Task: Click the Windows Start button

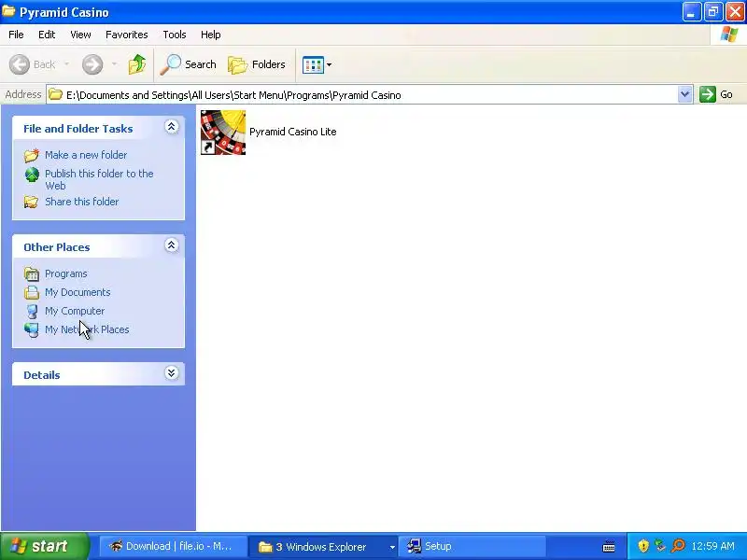Action: pos(44,546)
